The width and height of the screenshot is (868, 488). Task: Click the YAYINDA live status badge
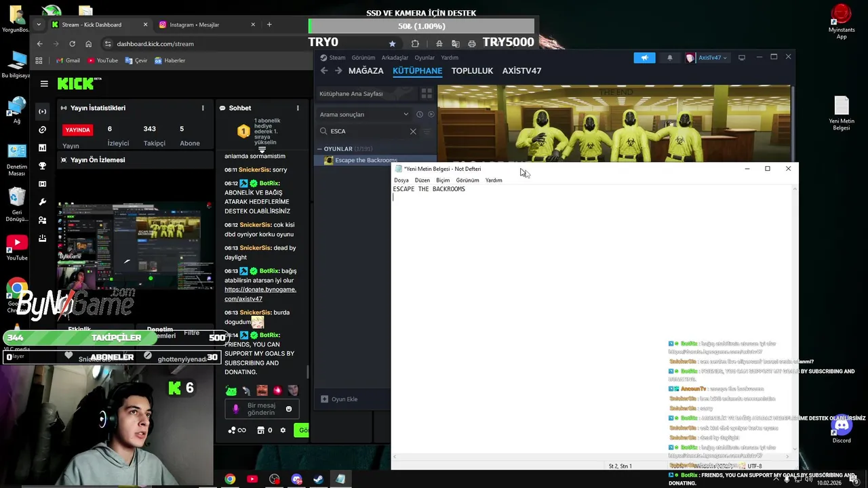pyautogui.click(x=77, y=129)
